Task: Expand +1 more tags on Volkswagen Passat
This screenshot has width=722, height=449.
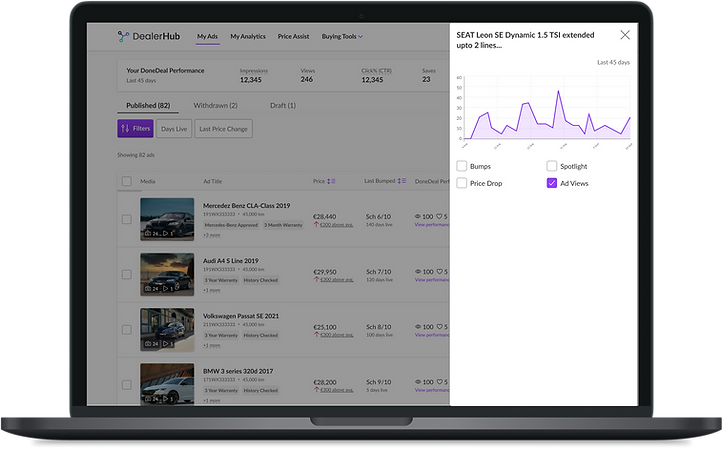Action: point(212,345)
